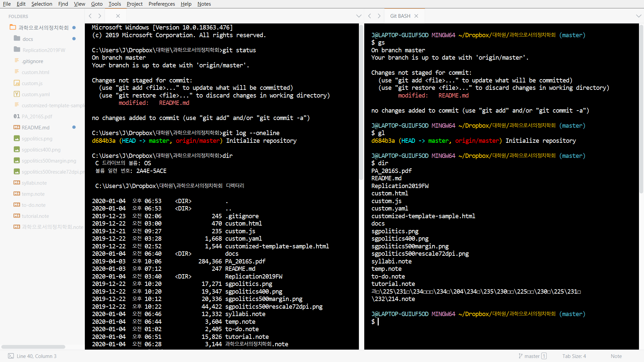Select the Git BASH tab
This screenshot has height=362, width=644.
tap(400, 16)
